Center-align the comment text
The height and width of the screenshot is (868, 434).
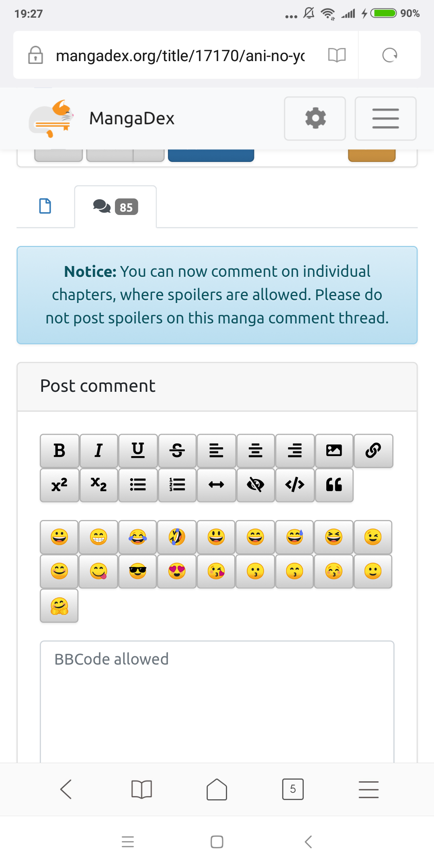pyautogui.click(x=256, y=450)
